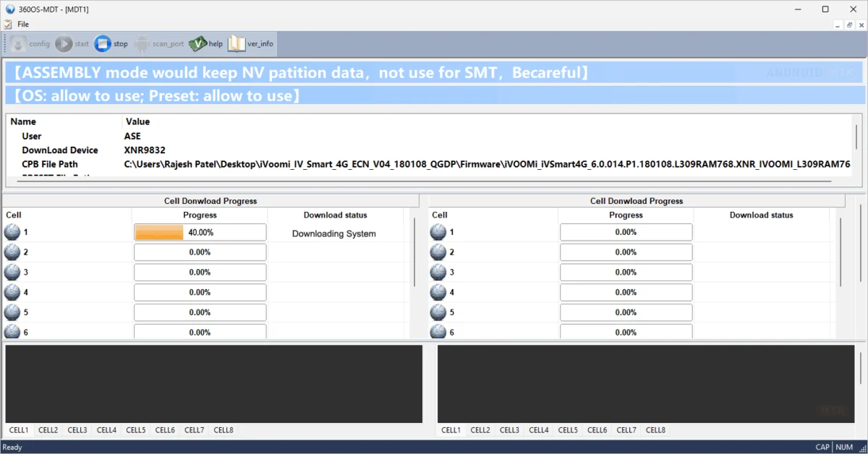Select the CPB File Path row

pos(50,165)
